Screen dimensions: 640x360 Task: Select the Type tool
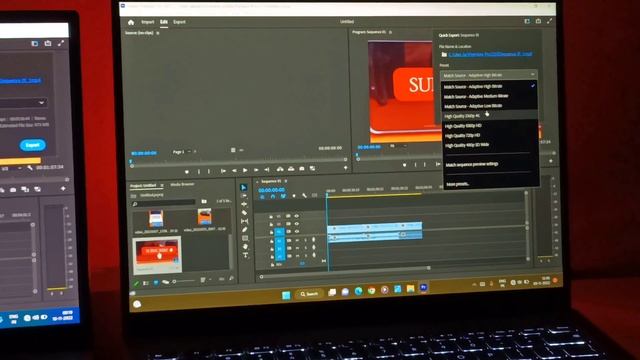point(245,255)
